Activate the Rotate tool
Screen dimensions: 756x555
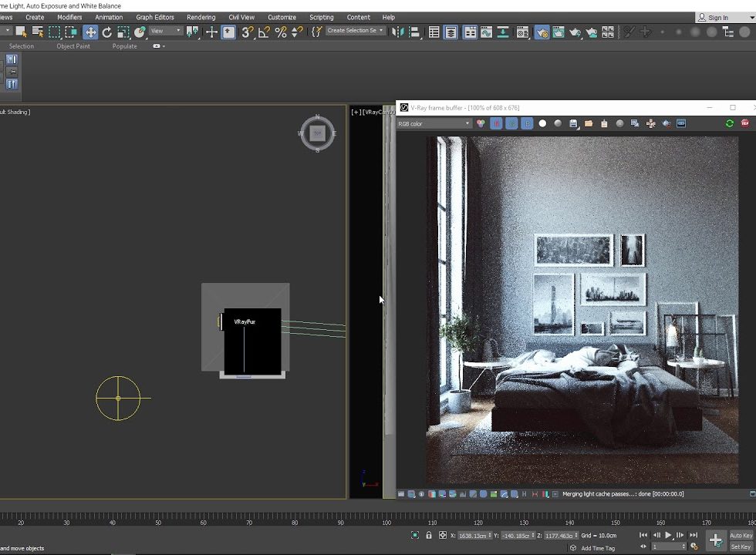[x=106, y=32]
